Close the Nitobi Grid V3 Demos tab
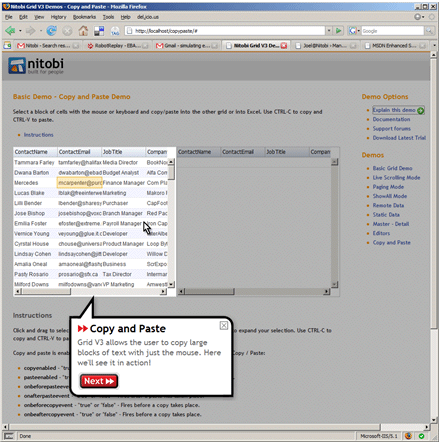Screen dimensions: 439x442 (284, 46)
